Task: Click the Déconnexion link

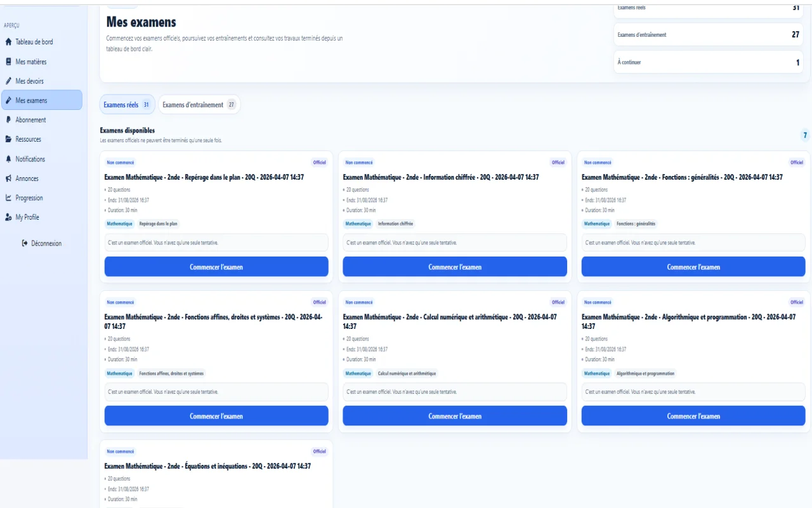Action: (x=42, y=243)
